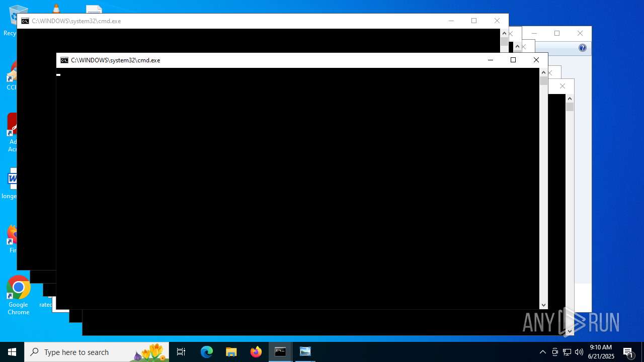The width and height of the screenshot is (644, 362).
Task: Minimize the front cmd.exe window
Action: [491, 60]
